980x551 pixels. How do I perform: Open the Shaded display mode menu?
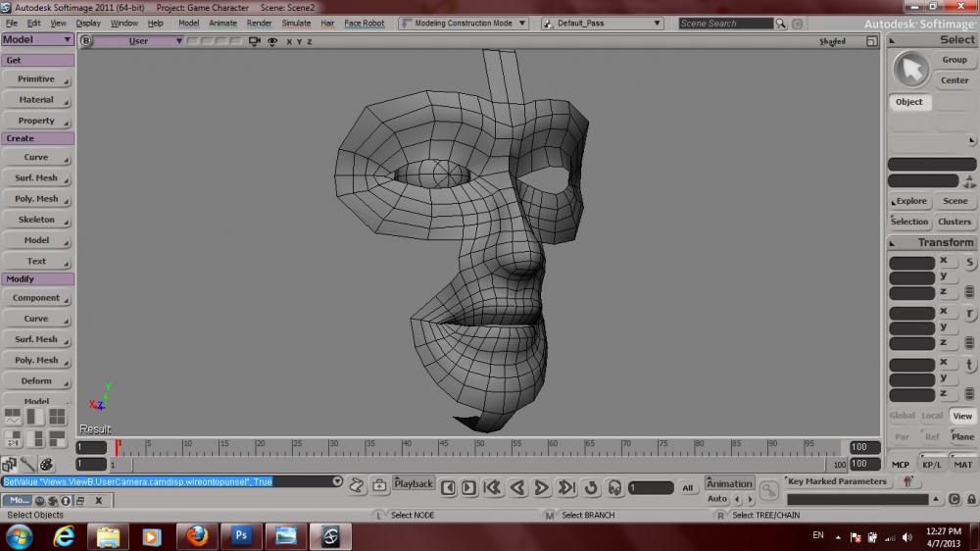click(832, 41)
